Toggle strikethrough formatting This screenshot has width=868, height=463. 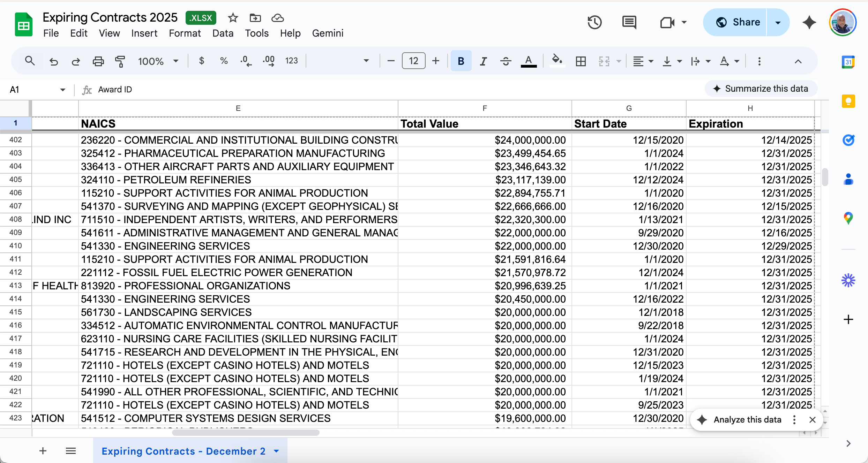tap(506, 61)
